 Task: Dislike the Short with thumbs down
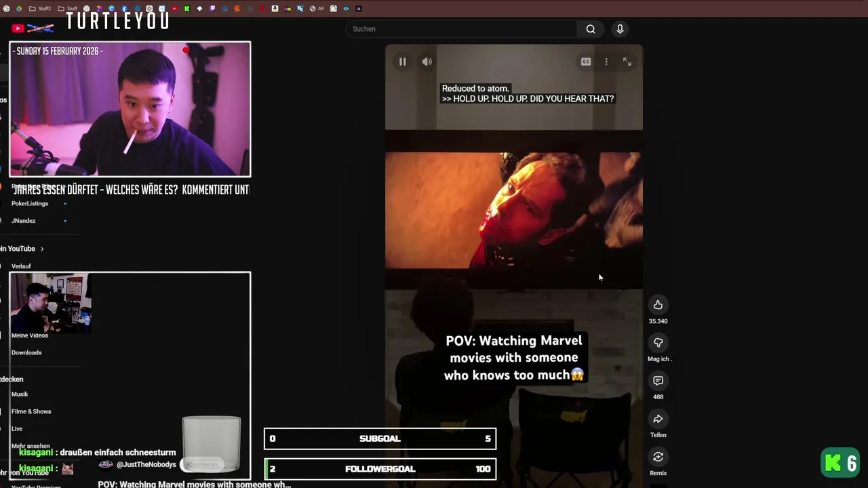pyautogui.click(x=658, y=343)
